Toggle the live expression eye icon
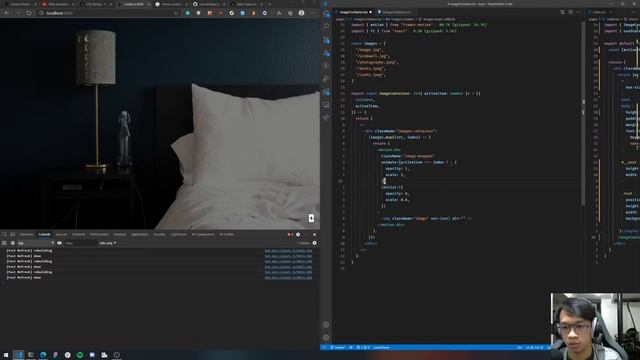 coord(59,243)
